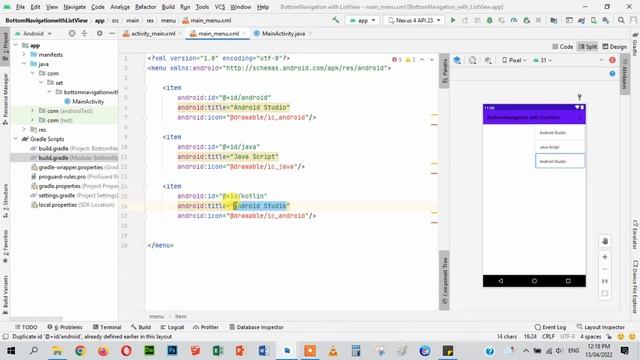Open the Event Log

tap(551, 327)
